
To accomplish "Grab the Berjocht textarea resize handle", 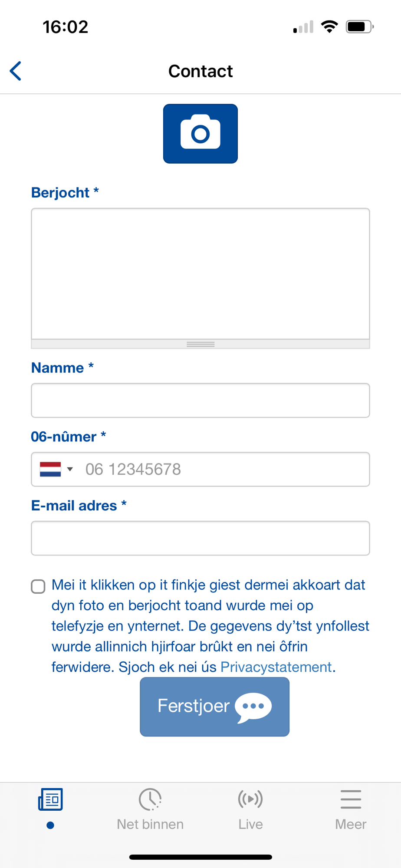I will click(x=200, y=344).
